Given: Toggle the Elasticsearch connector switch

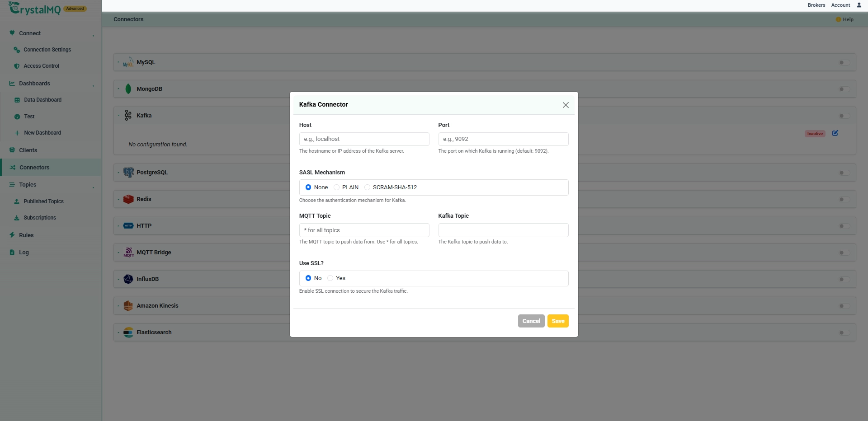Looking at the screenshot, I should tap(844, 332).
